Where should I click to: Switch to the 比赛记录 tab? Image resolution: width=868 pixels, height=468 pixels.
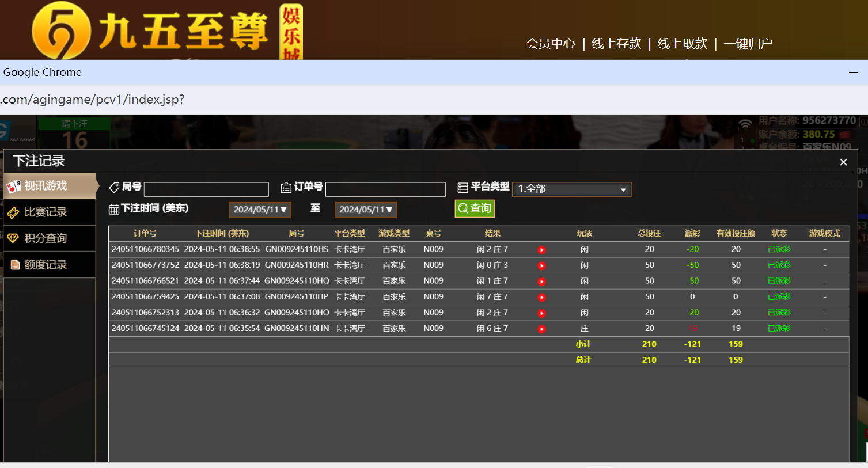50,212
